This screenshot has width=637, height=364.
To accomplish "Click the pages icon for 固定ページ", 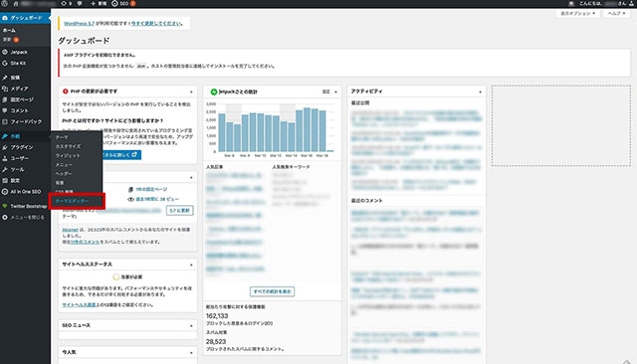I will pos(5,99).
